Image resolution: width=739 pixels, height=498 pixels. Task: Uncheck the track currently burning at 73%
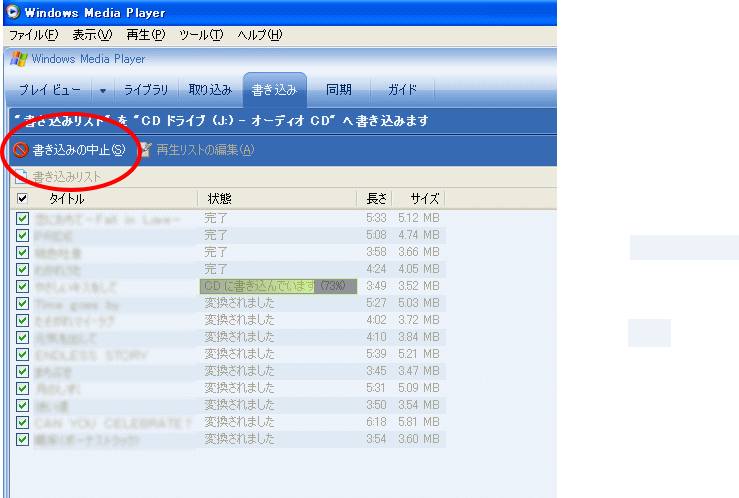coord(22,286)
